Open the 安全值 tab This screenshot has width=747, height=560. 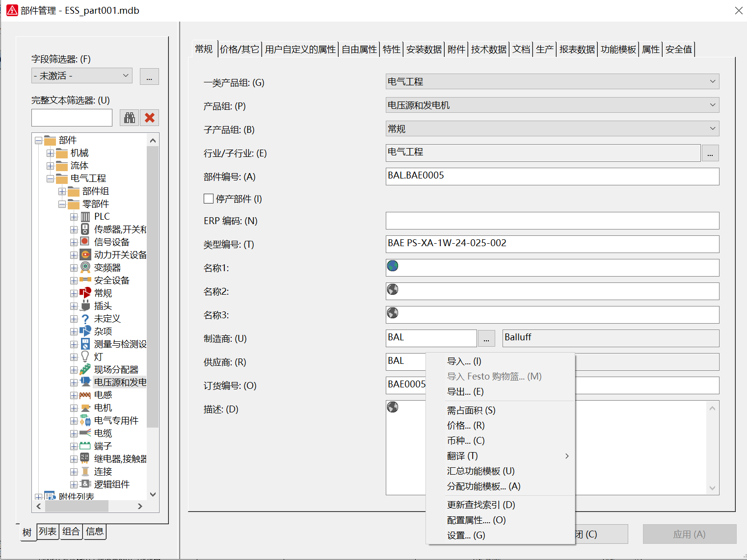tap(679, 49)
